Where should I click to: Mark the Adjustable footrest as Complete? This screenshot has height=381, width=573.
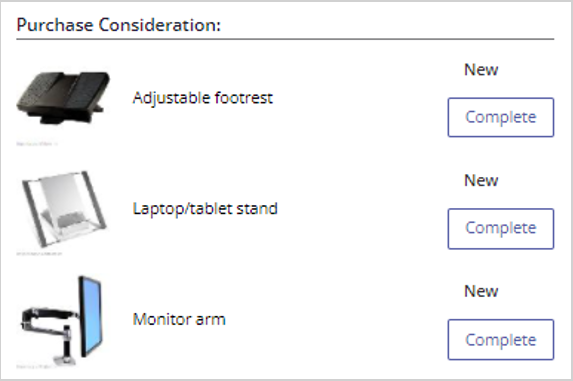(x=501, y=117)
